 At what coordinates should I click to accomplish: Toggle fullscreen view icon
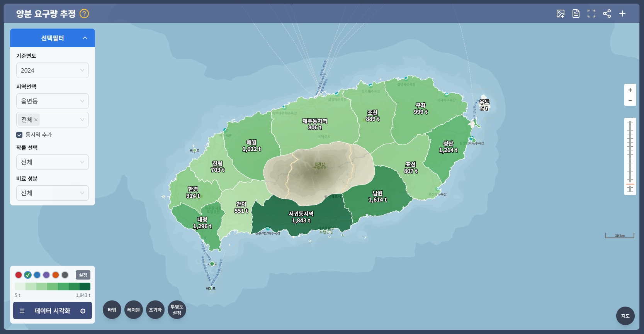point(591,14)
